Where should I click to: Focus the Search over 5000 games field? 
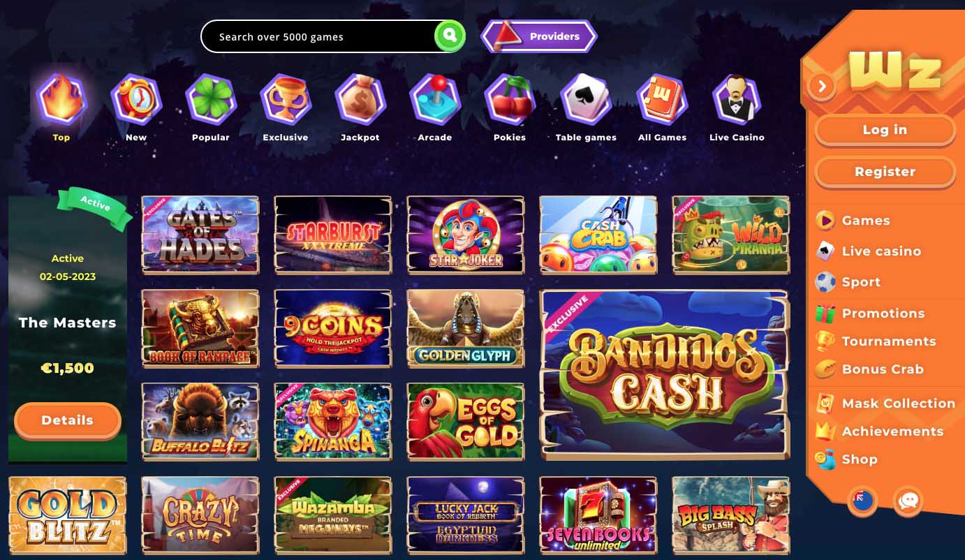coord(318,36)
